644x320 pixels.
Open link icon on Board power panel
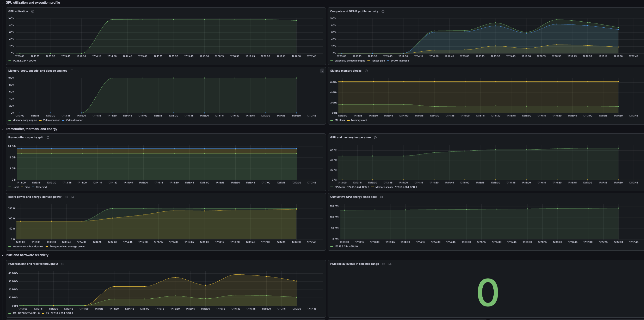(72, 197)
